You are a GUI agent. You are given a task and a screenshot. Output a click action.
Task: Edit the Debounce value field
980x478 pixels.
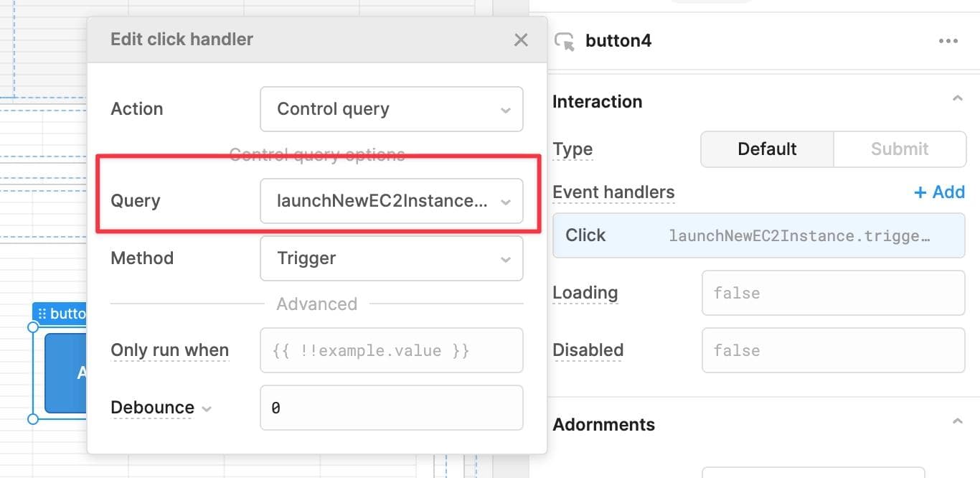click(x=391, y=408)
